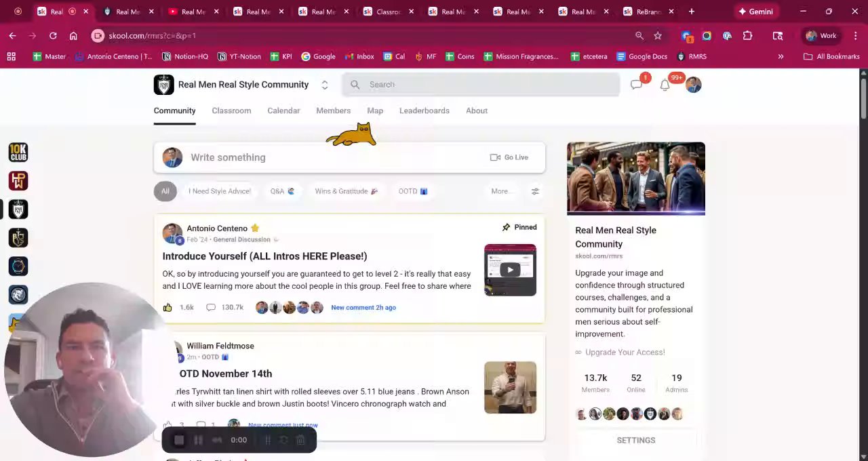Open the Google Docs bookmark

pyautogui.click(x=642, y=57)
